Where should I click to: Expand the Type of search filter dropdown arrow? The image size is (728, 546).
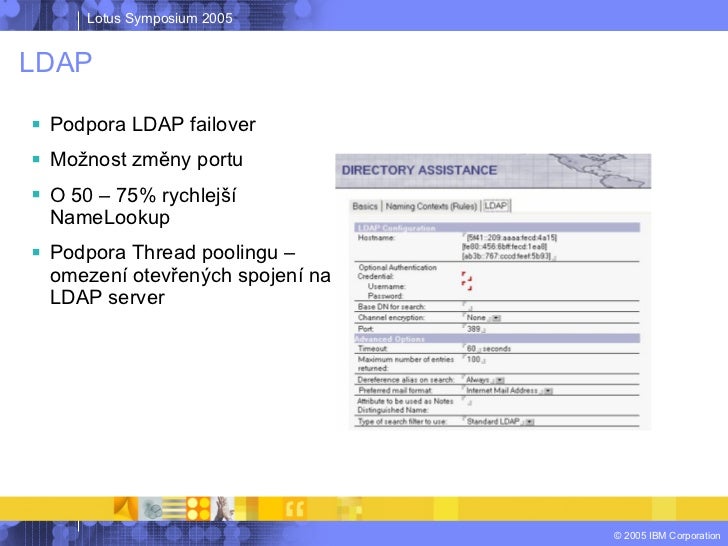click(x=530, y=422)
